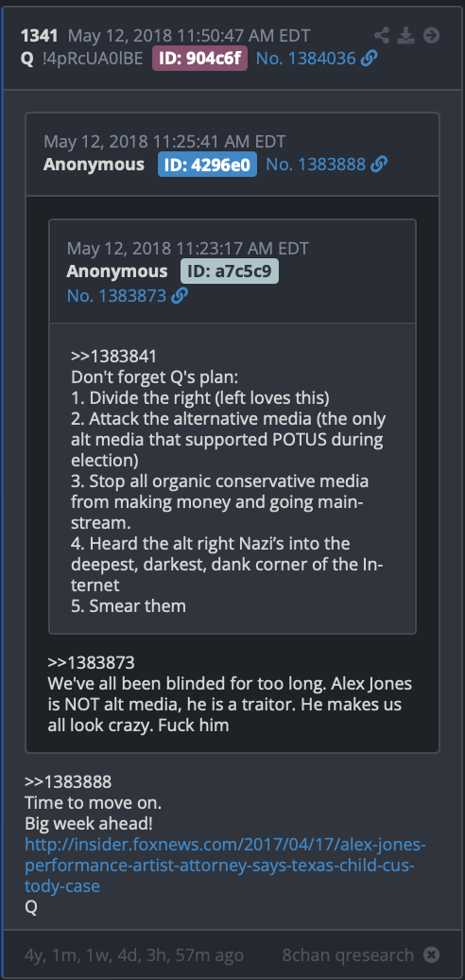Click the chain link icon beside No. 1383888
Screen dimensions: 465x980
click(x=379, y=165)
